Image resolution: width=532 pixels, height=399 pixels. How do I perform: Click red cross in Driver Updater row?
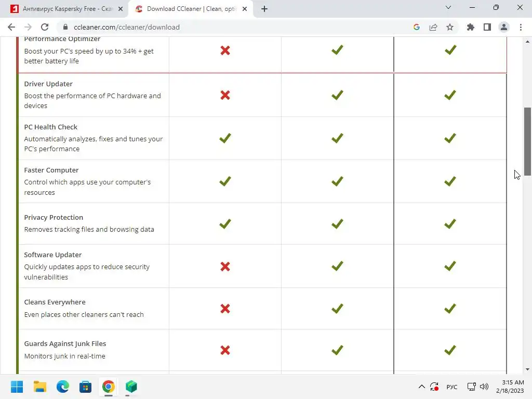click(x=225, y=95)
